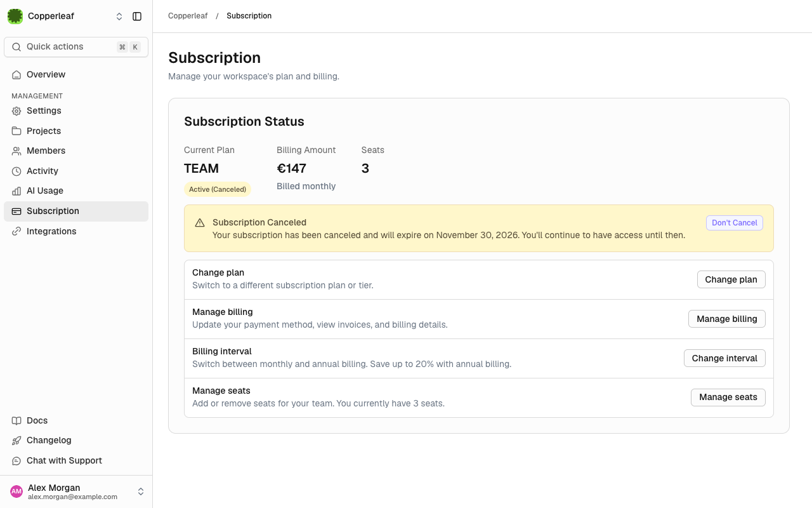The height and width of the screenshot is (508, 812).
Task: Click the Don't Cancel button
Action: point(735,223)
